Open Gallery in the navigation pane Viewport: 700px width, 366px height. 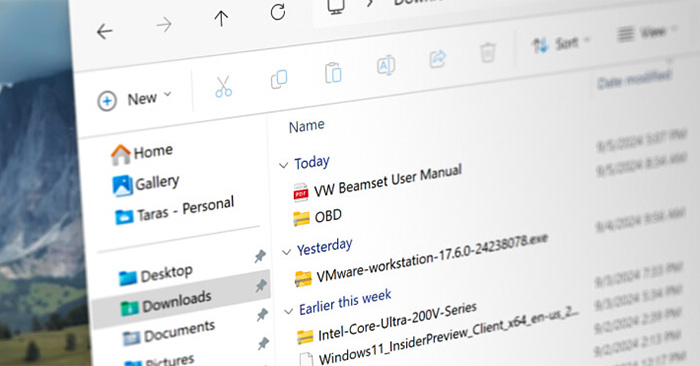tap(146, 184)
